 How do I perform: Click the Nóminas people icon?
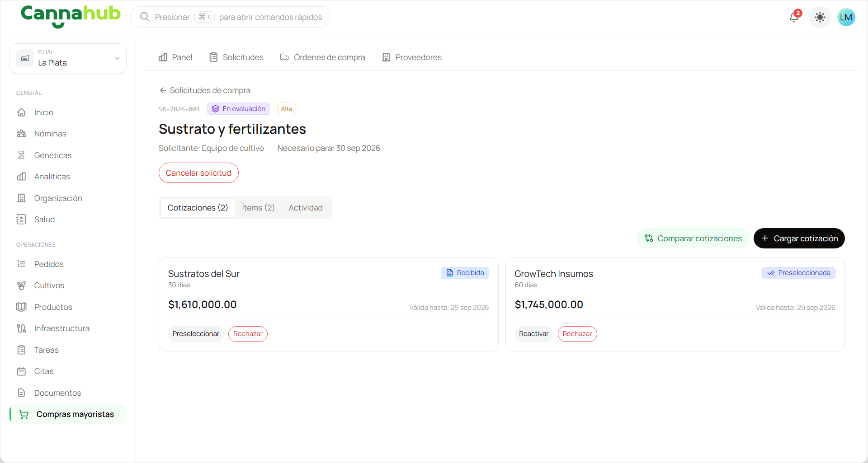(21, 134)
